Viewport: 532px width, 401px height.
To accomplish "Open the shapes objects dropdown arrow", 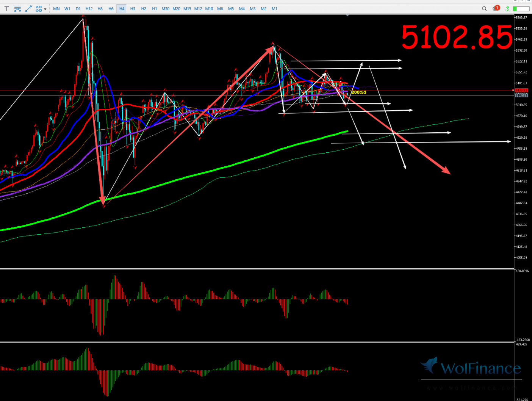I will click(45, 9).
